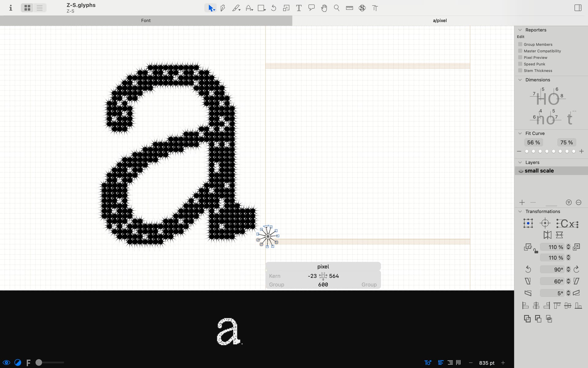Click the rotate clockwise icon
Image resolution: width=588 pixels, height=368 pixels.
[x=576, y=269]
